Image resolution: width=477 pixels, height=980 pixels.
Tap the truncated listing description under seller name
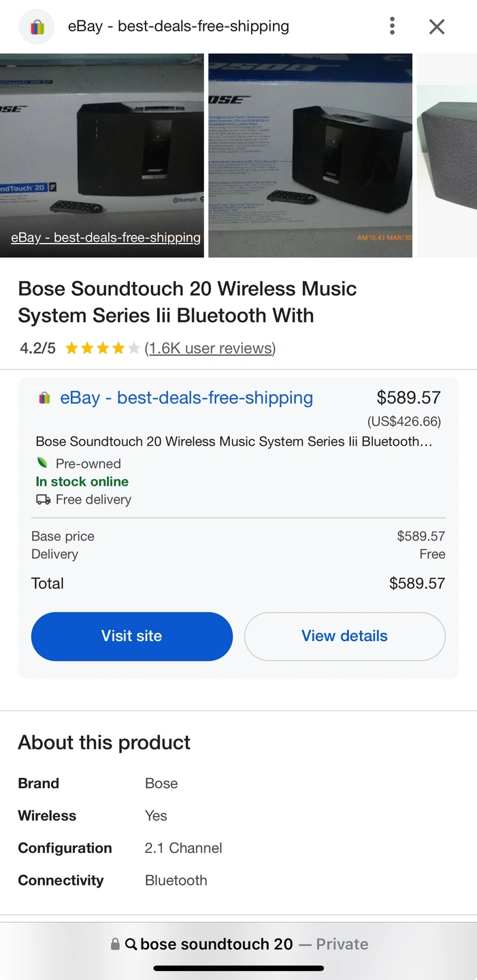pos(233,442)
